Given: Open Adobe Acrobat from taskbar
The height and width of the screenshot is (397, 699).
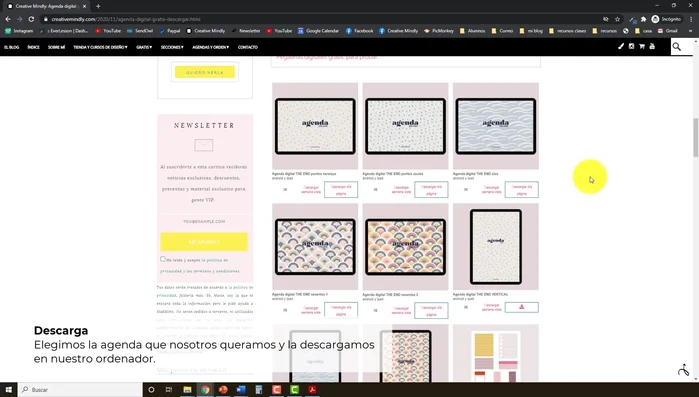Looking at the screenshot, I should click(x=312, y=389).
